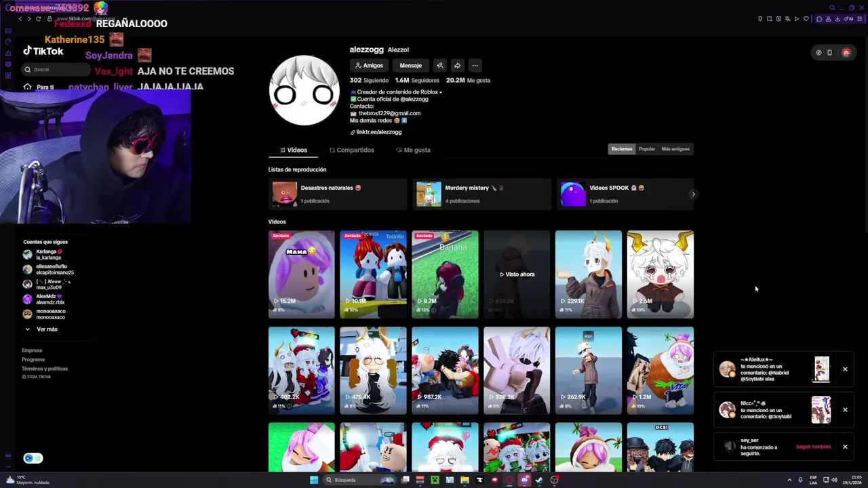Click the browser tab search magnifier icon
The height and width of the screenshot is (488, 868).
tap(832, 7)
